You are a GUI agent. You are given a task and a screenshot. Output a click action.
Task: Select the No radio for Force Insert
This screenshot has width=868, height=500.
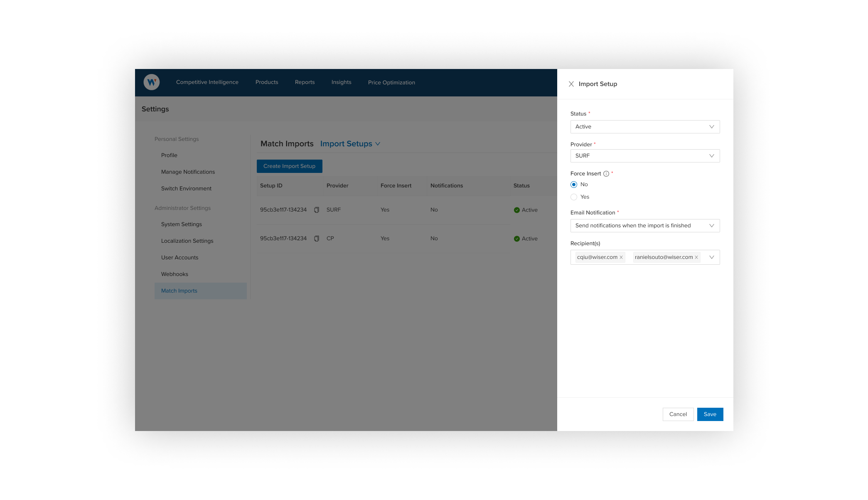pyautogui.click(x=574, y=185)
